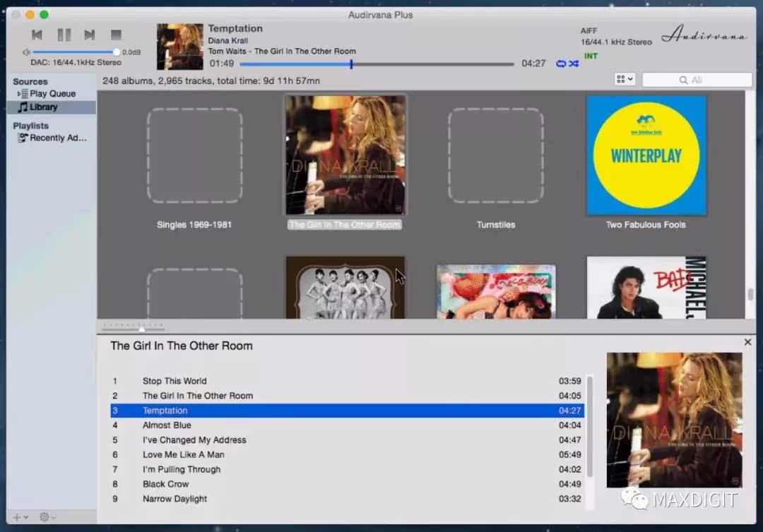Select track Almost Blue

pyautogui.click(x=347, y=425)
